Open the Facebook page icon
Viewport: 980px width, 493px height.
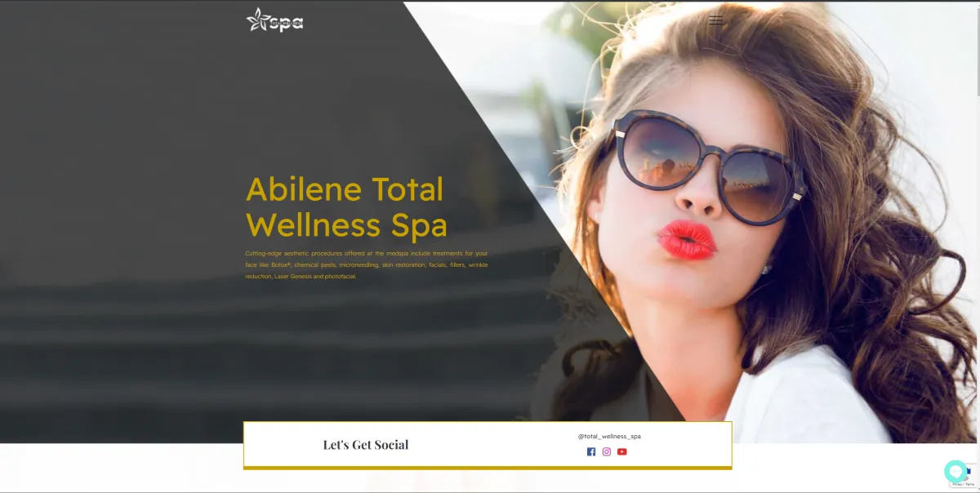pos(591,451)
